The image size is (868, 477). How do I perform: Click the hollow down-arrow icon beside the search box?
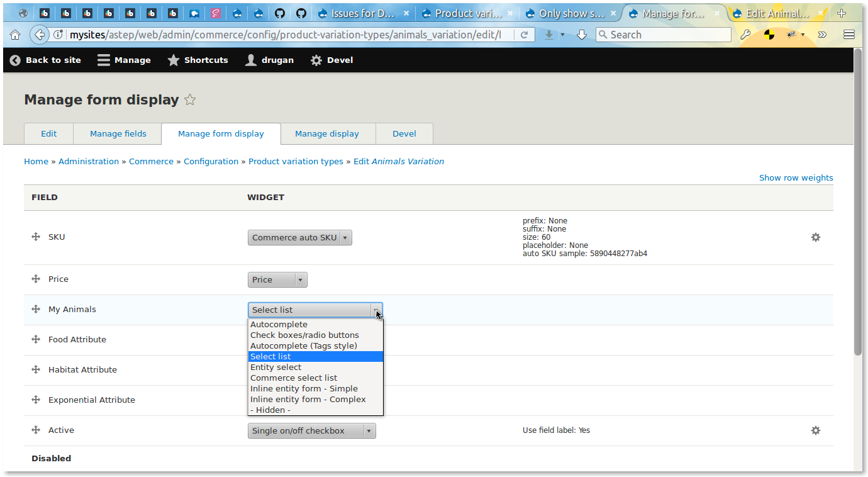pyautogui.click(x=582, y=35)
